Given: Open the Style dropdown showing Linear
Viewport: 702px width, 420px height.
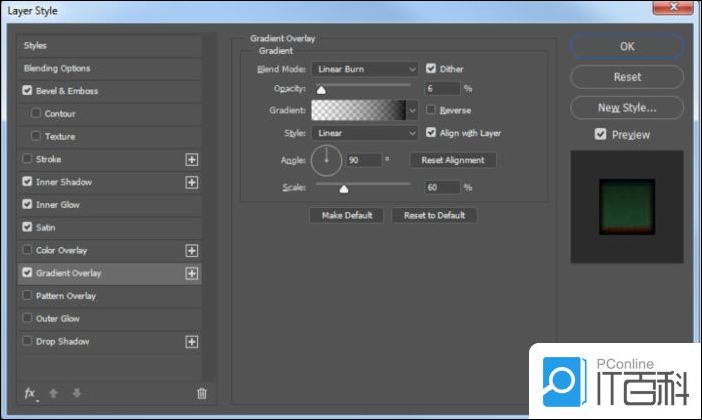Looking at the screenshot, I should pyautogui.click(x=364, y=133).
